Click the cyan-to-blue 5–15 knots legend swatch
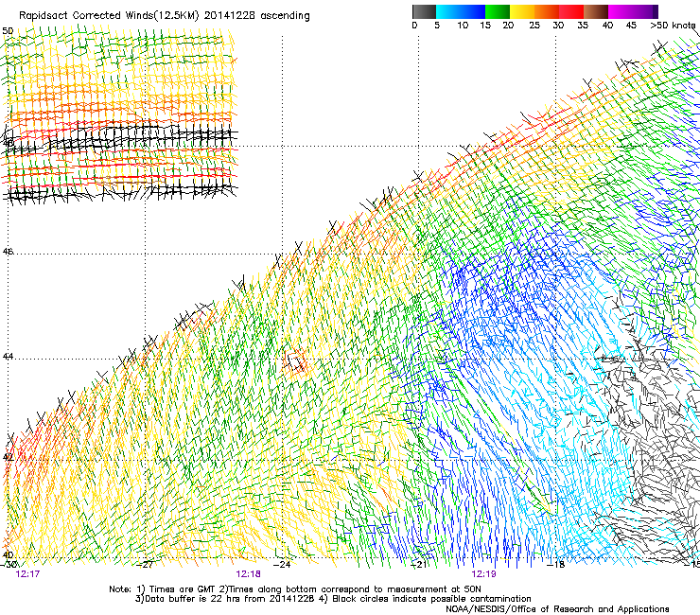The image size is (700, 615). pos(461,11)
